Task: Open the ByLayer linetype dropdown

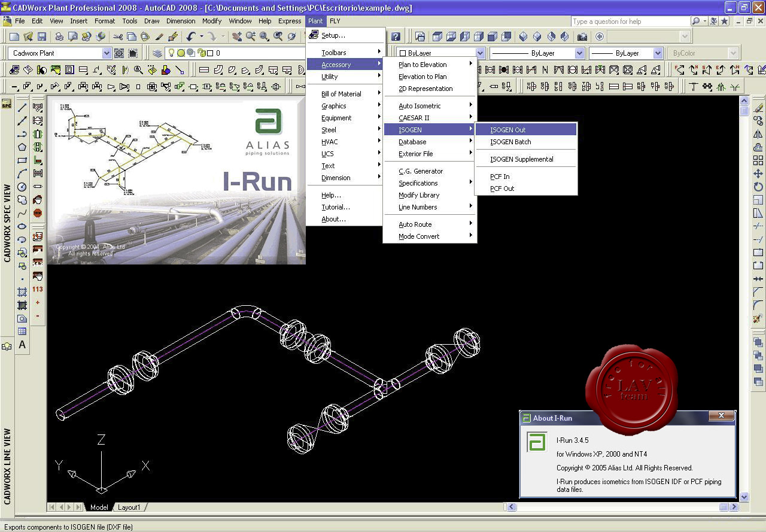Action: [x=579, y=53]
